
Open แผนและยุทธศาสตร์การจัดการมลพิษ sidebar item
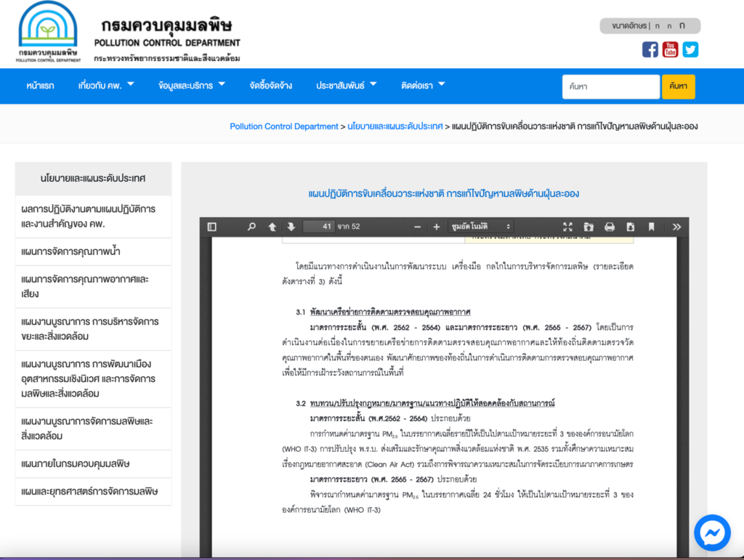94,492
